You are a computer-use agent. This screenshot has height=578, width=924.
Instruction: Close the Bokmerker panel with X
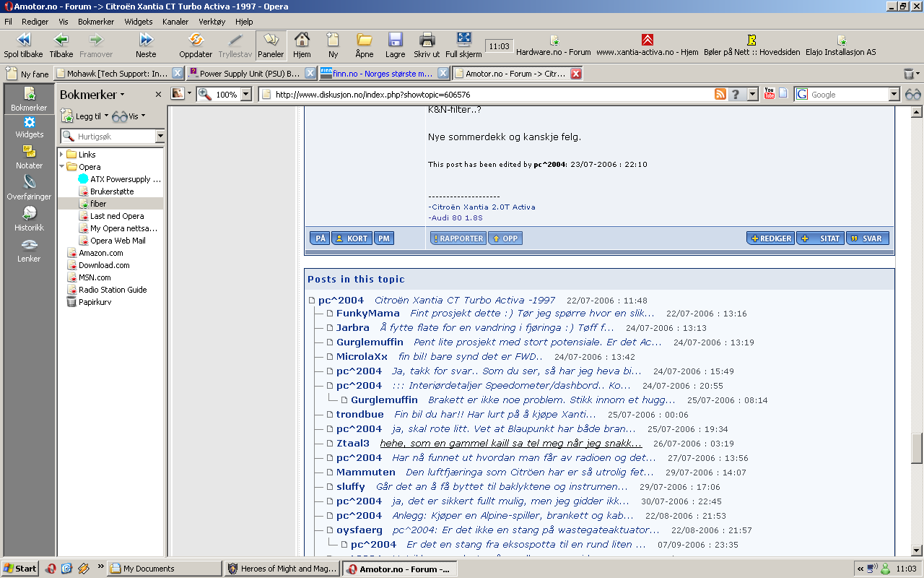coord(158,95)
